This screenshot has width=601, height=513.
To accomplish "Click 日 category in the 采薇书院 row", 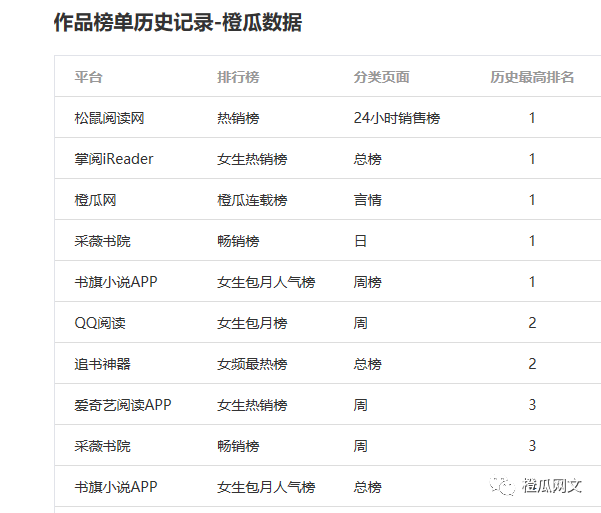I will [360, 241].
